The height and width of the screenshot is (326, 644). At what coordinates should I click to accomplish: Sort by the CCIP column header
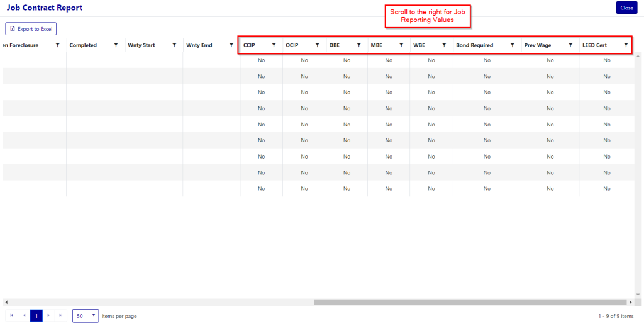pyautogui.click(x=249, y=45)
